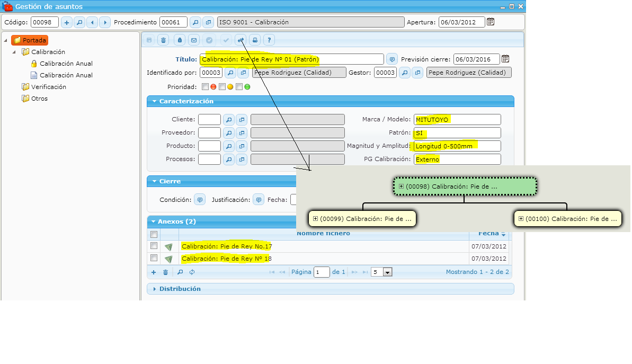Click the printer icon in toolbar
Viewport: 632px width, 364px height.
click(255, 40)
